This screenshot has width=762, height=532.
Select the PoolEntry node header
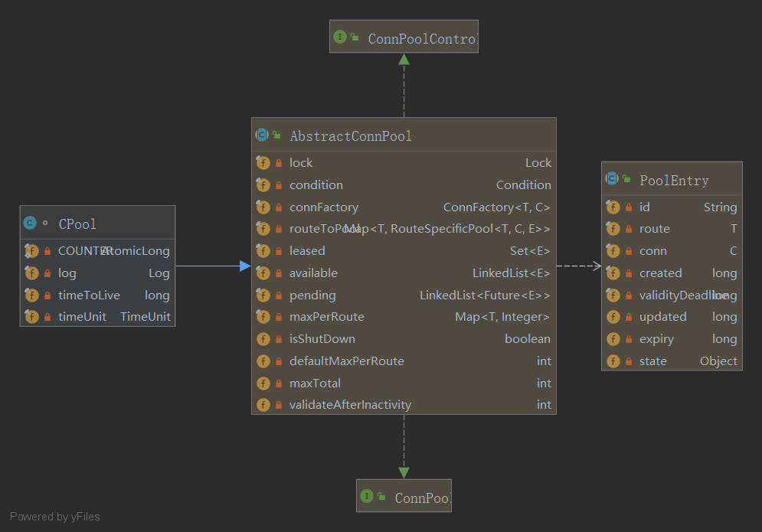tap(674, 181)
